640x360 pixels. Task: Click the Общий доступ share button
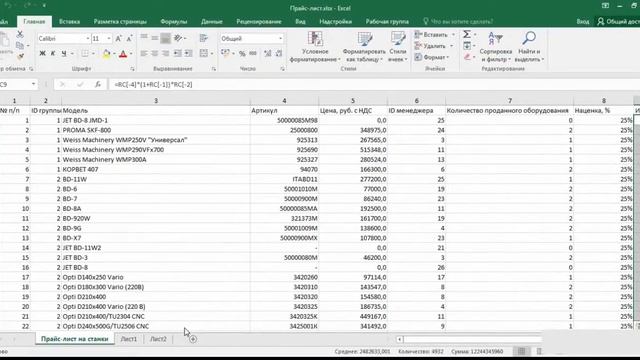618,21
